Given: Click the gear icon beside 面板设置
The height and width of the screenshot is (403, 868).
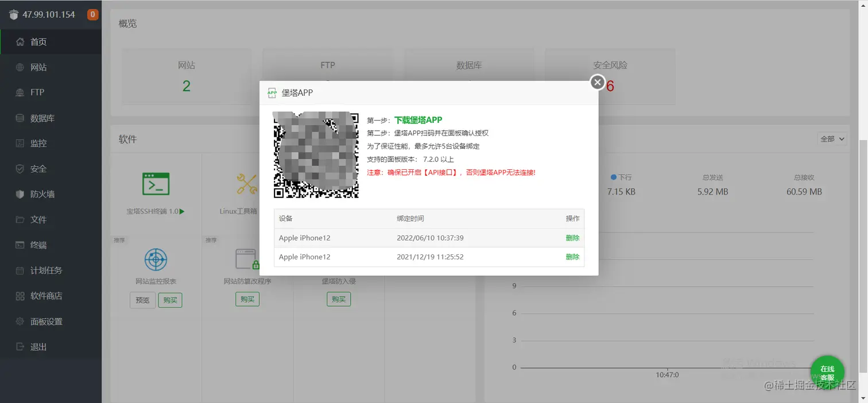Looking at the screenshot, I should (20, 321).
